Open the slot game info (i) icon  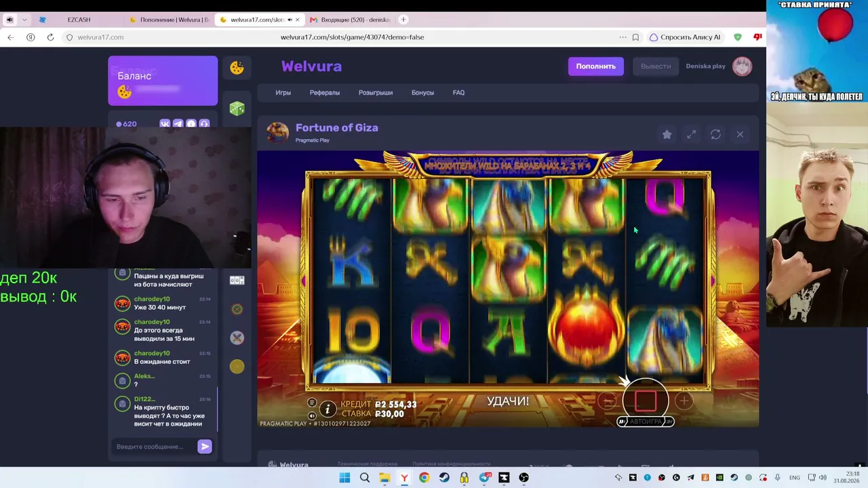tap(328, 408)
